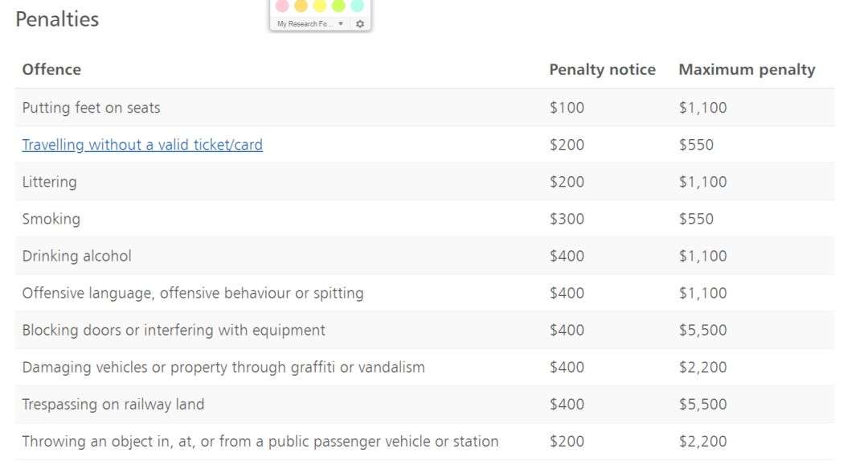Click the Maximum penalty column header

(747, 69)
